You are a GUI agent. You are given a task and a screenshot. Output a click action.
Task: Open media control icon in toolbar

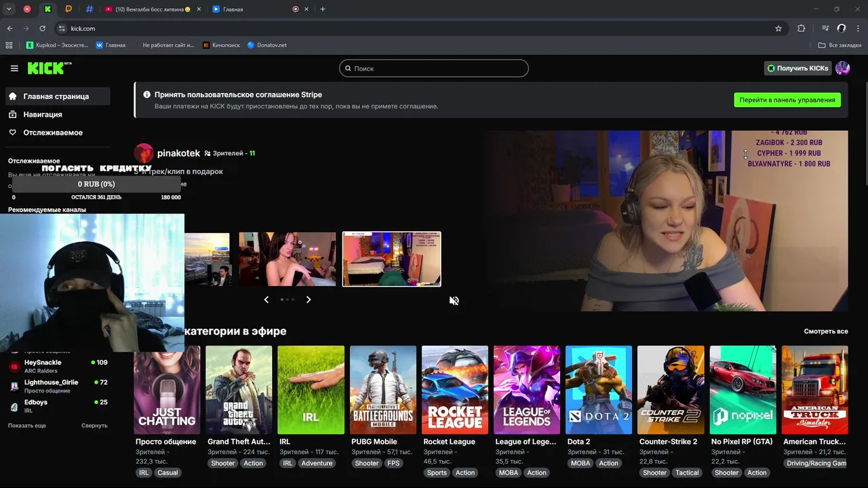click(x=825, y=28)
